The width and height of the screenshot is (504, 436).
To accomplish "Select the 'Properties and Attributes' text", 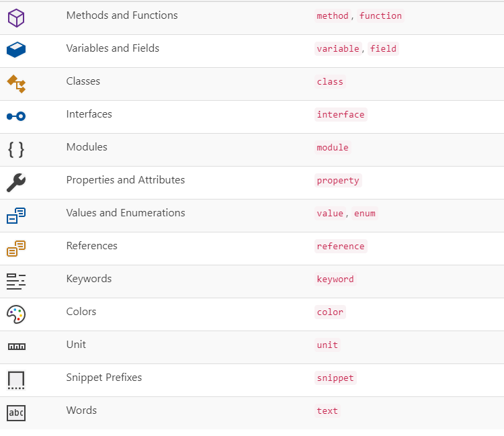I will [126, 180].
